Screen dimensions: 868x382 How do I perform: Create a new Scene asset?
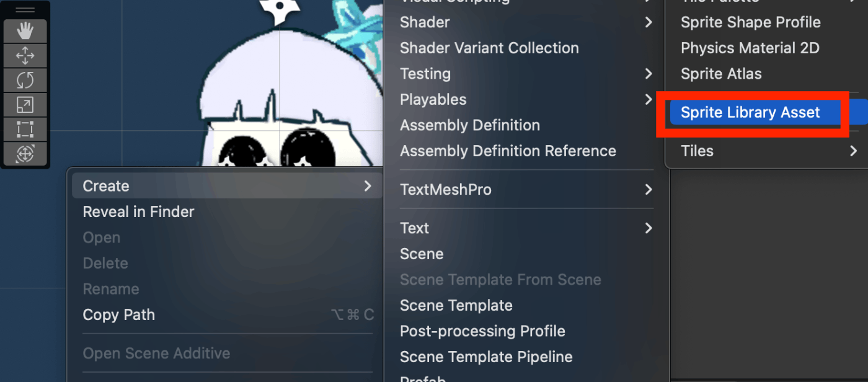(422, 254)
